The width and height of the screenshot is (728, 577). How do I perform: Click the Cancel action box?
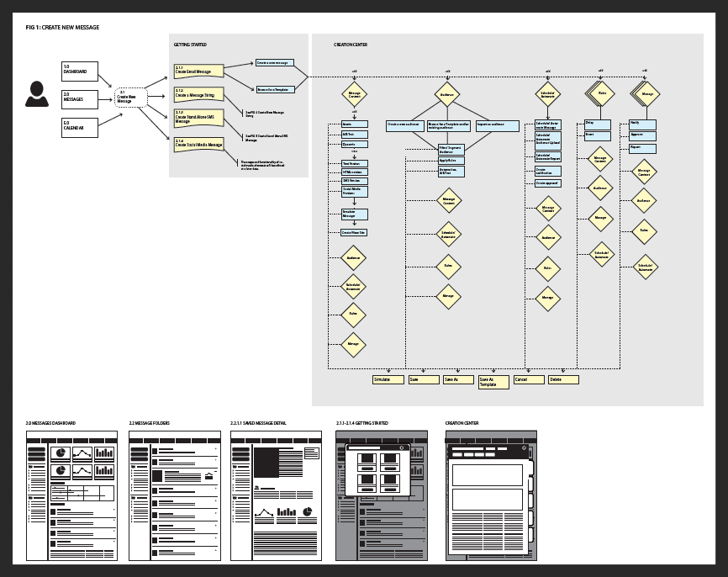(529, 379)
